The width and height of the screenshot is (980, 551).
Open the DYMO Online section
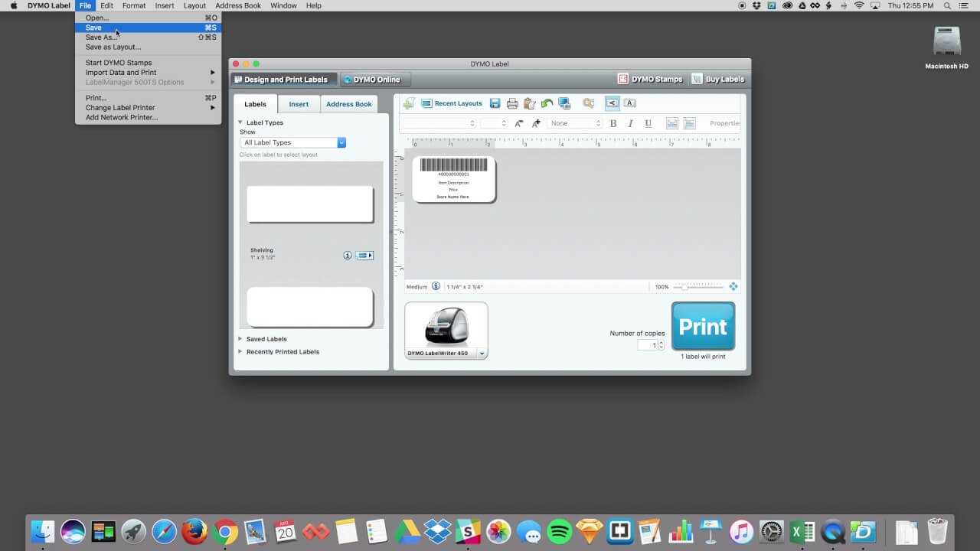[x=375, y=80]
